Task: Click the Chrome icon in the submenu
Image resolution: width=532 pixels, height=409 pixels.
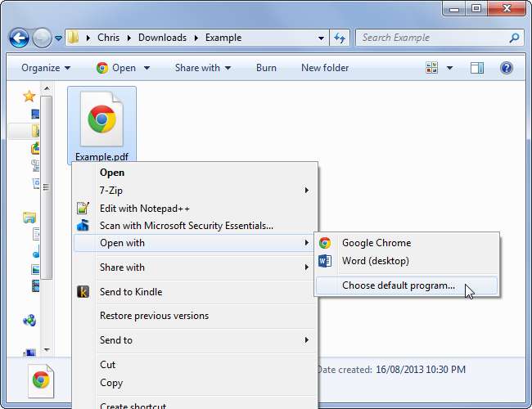Action: [325, 243]
